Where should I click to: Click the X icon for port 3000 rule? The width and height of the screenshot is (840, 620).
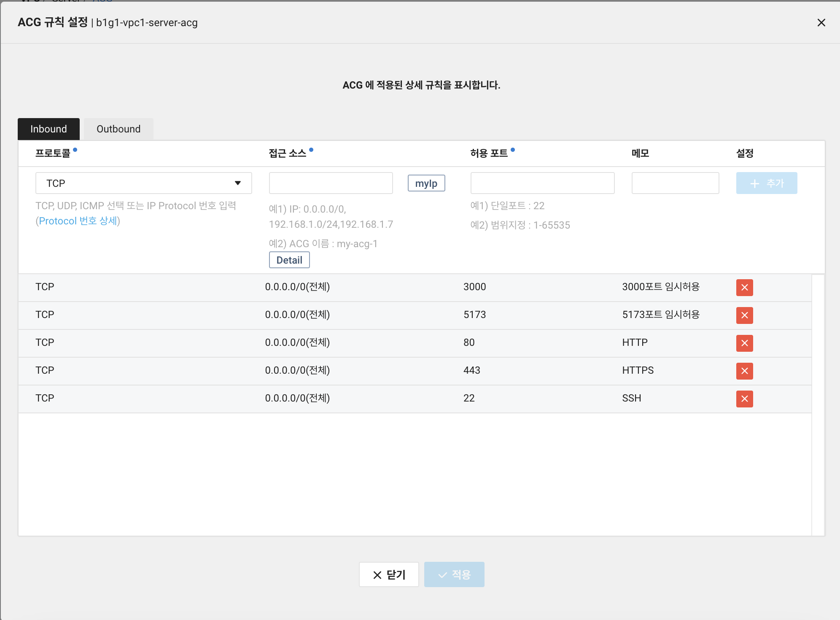(x=745, y=287)
